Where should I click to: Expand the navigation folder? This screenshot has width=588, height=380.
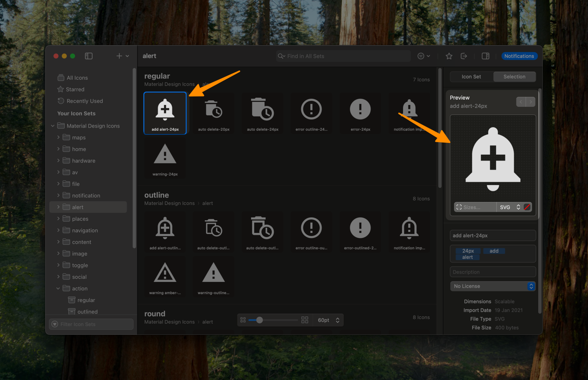(x=58, y=230)
